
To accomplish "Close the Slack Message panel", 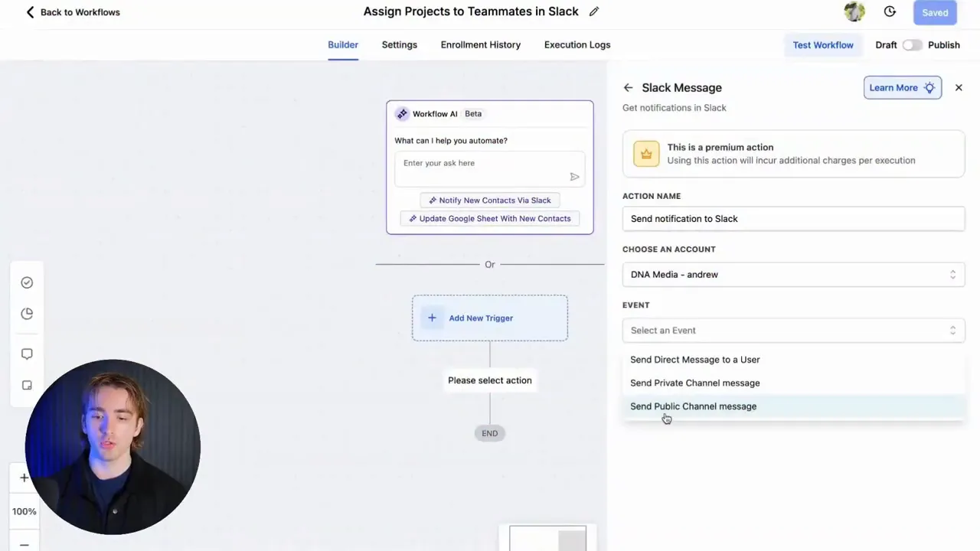I will pyautogui.click(x=959, y=87).
